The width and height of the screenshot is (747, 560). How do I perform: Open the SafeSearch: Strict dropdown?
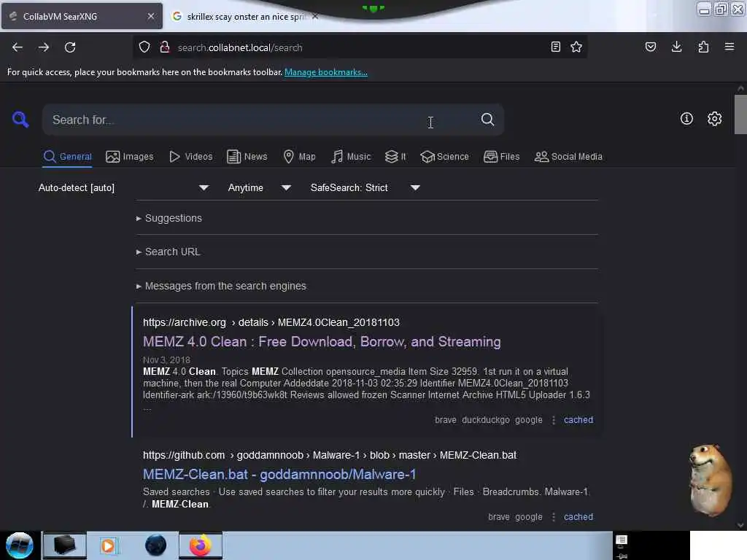tap(365, 187)
